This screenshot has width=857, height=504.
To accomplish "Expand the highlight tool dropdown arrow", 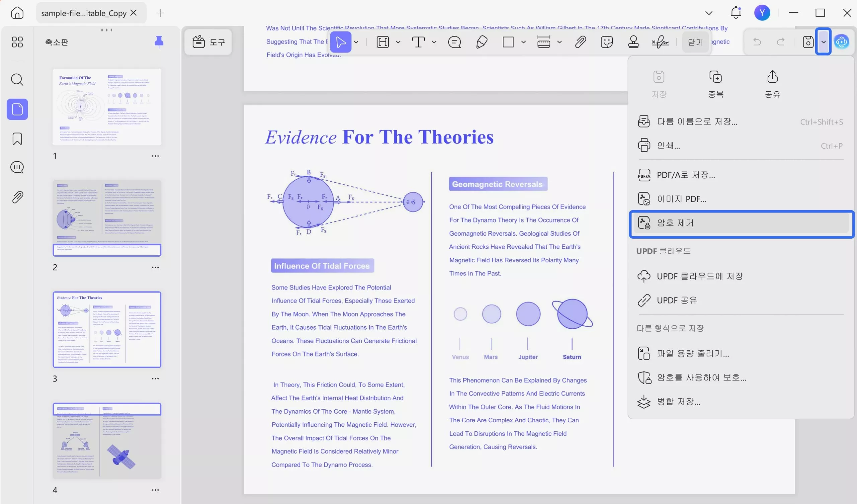I will (398, 42).
